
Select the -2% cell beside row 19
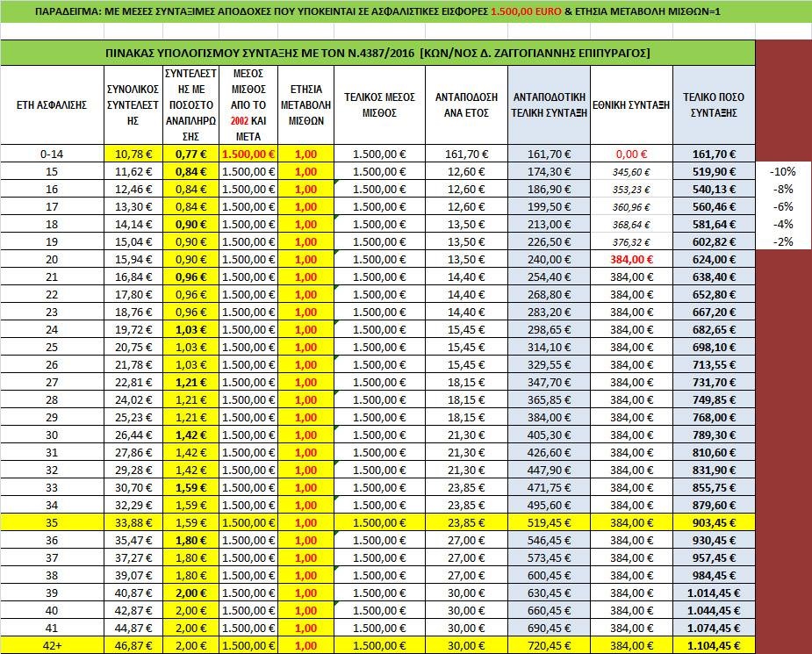pyautogui.click(x=781, y=241)
